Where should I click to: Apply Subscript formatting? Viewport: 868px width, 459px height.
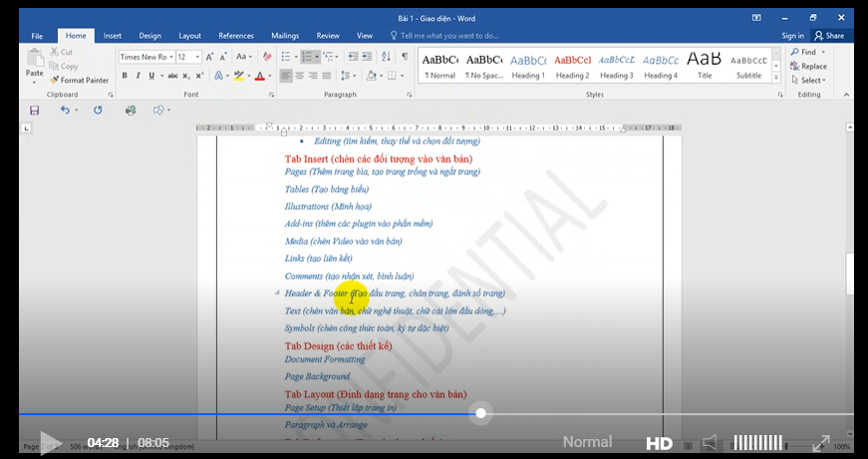coord(186,76)
